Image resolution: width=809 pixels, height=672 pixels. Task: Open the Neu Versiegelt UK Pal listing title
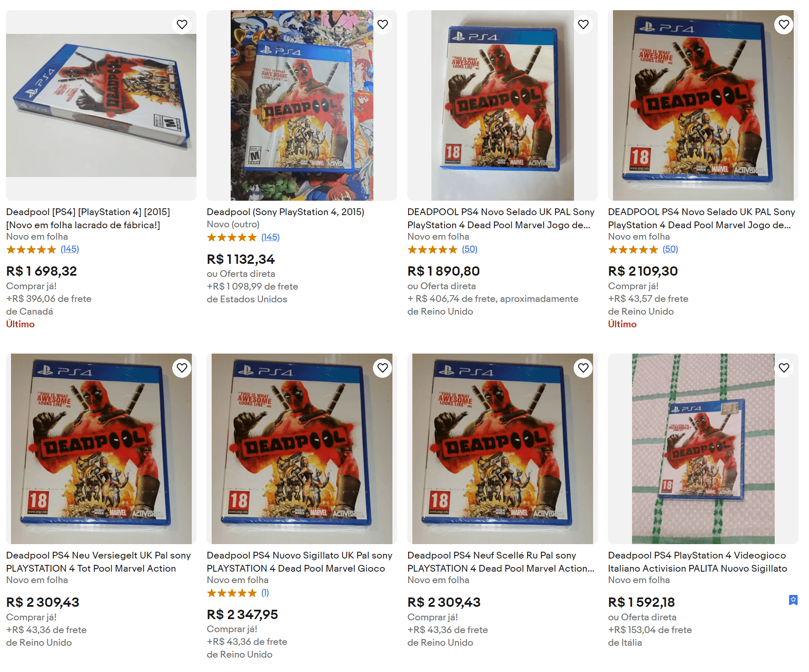98,561
